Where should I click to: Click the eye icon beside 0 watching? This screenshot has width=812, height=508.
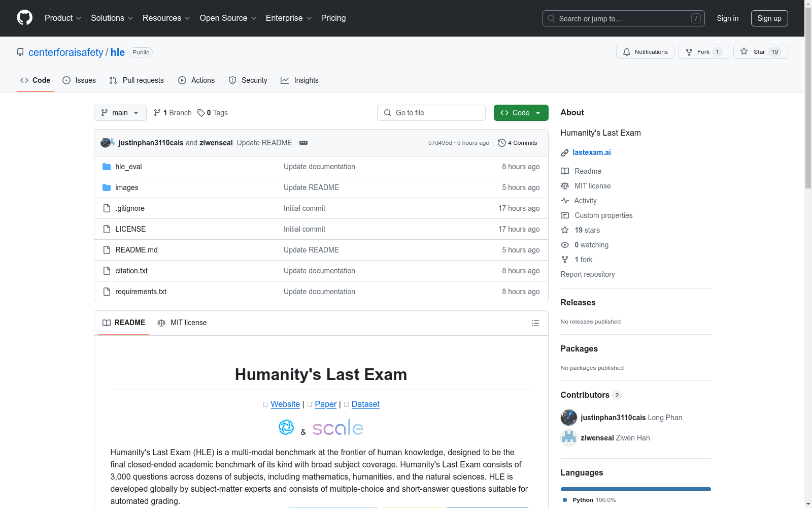(x=565, y=245)
